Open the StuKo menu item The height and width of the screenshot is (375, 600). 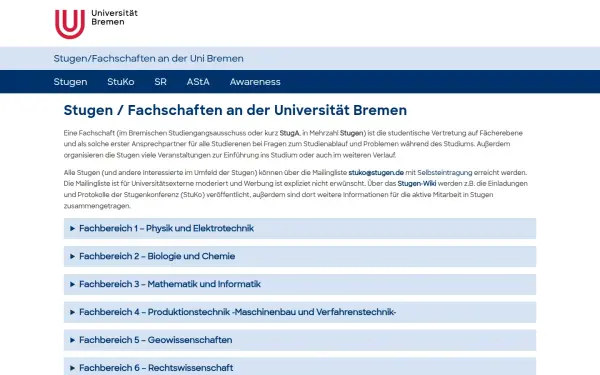click(x=121, y=82)
